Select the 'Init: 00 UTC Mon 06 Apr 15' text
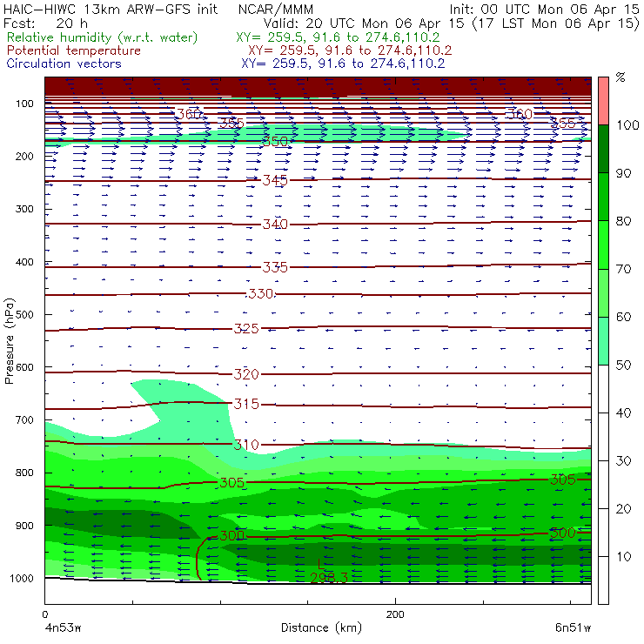Viewport: 644px width, 644px height. (x=544, y=10)
